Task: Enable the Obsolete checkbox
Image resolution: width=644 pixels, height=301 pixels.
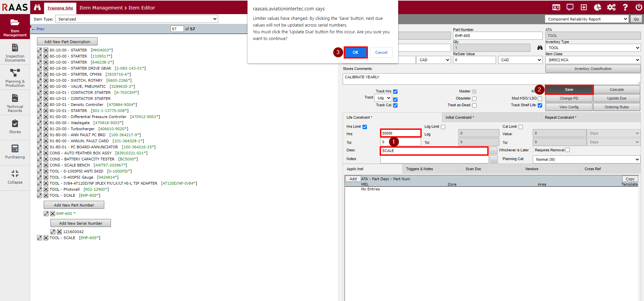Action: pos(474,99)
